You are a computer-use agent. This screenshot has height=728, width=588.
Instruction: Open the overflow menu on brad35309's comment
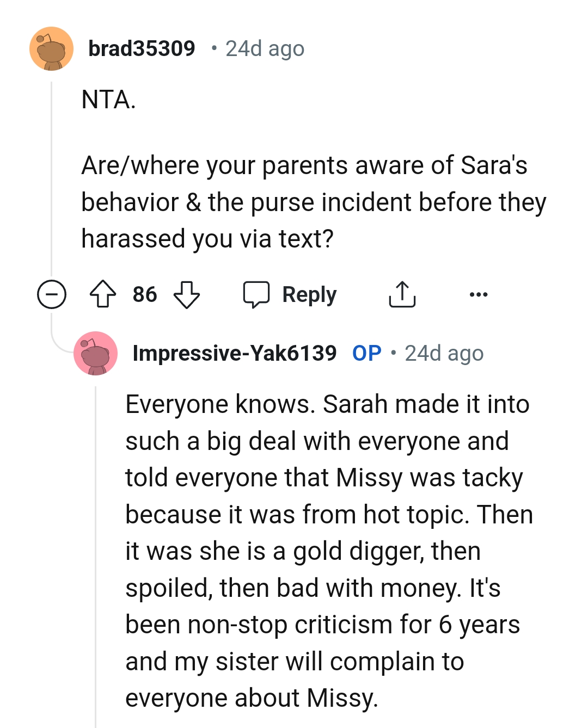pos(478,294)
